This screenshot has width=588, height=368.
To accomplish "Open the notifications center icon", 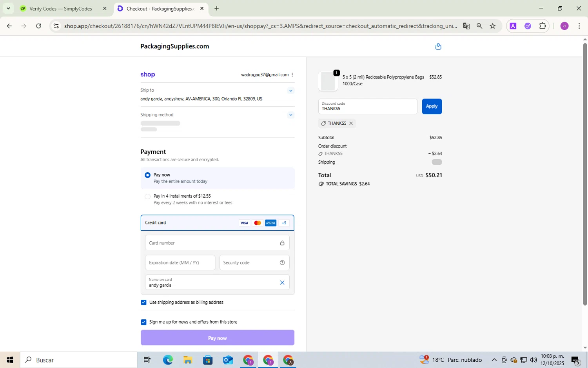I will [575, 360].
